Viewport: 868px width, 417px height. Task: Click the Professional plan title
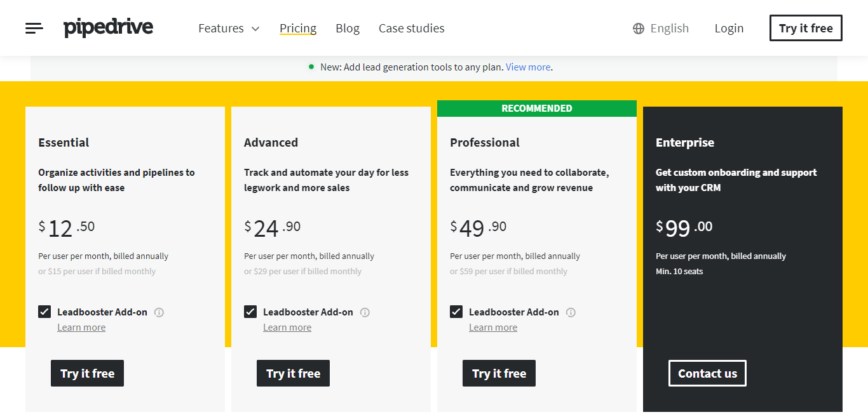pyautogui.click(x=485, y=142)
